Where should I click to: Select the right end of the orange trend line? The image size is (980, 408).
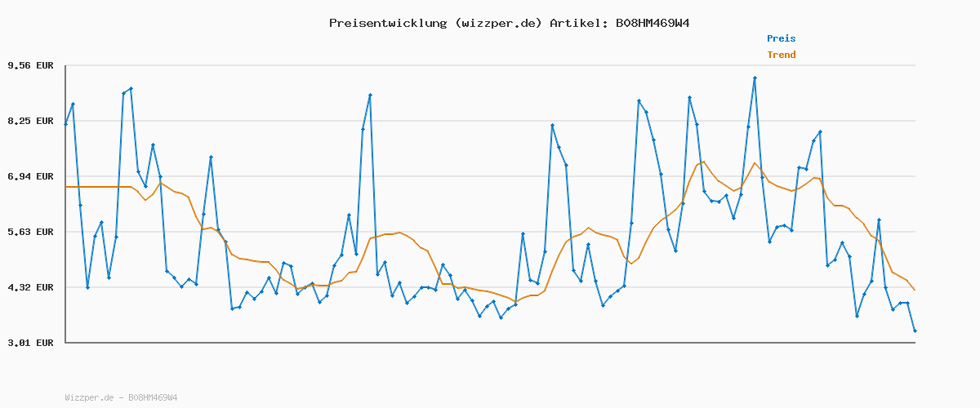point(915,290)
